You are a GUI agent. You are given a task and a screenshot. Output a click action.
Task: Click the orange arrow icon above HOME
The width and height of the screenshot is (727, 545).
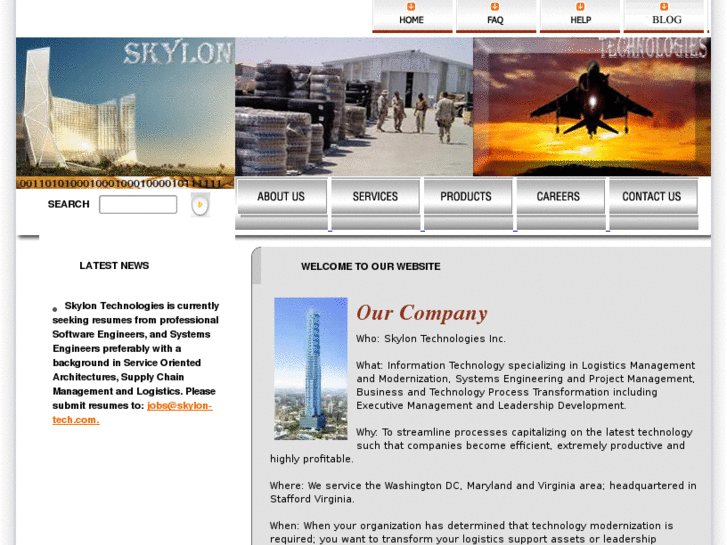(x=411, y=6)
